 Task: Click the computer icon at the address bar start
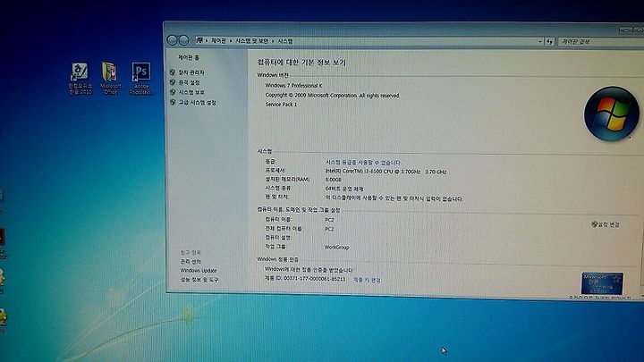tap(199, 40)
